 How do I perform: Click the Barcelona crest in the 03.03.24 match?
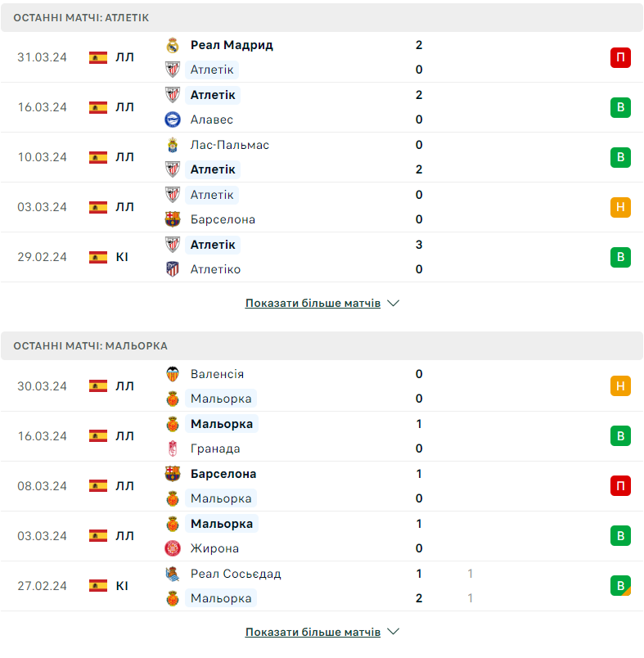(172, 219)
